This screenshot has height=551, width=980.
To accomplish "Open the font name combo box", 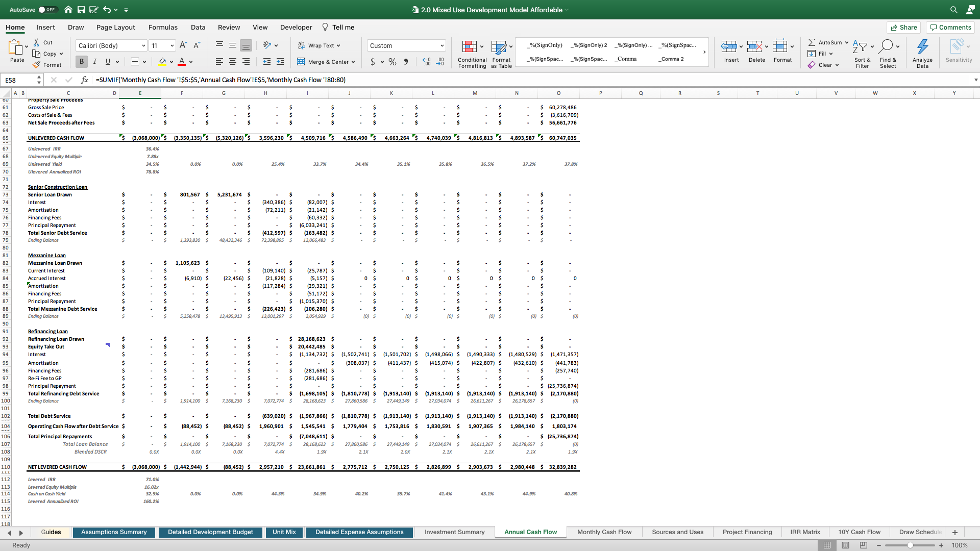I will pos(111,45).
